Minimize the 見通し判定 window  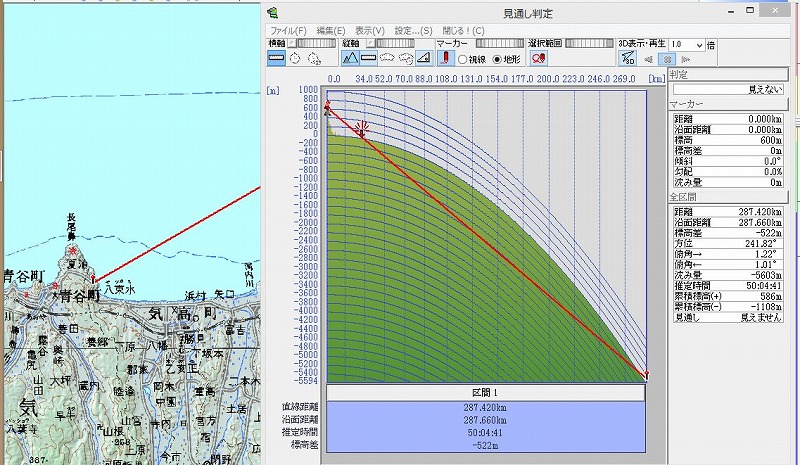(732, 11)
